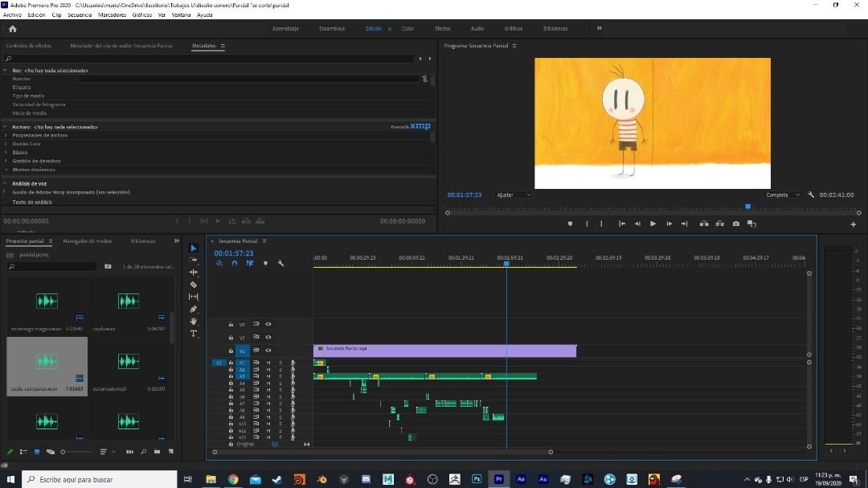
Task: Select the Type tool
Action: [x=194, y=334]
